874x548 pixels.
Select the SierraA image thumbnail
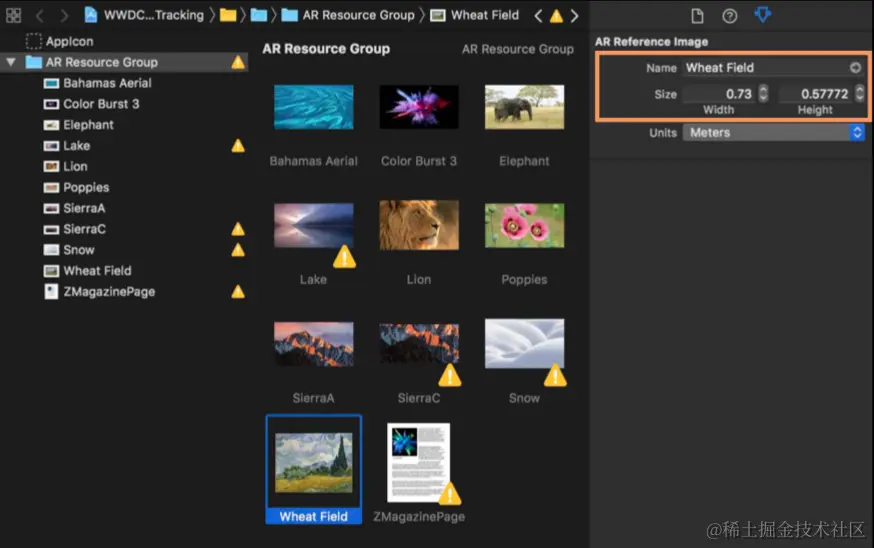[x=314, y=344]
